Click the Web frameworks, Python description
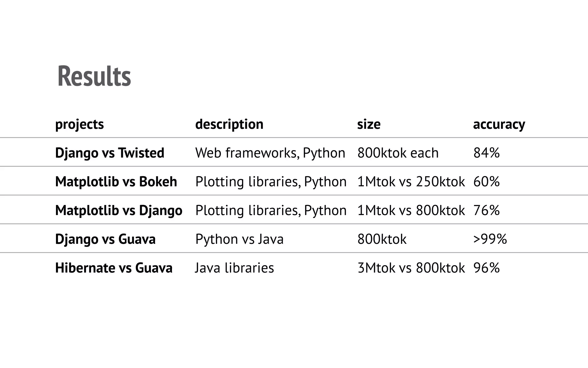588x368 pixels. click(270, 153)
